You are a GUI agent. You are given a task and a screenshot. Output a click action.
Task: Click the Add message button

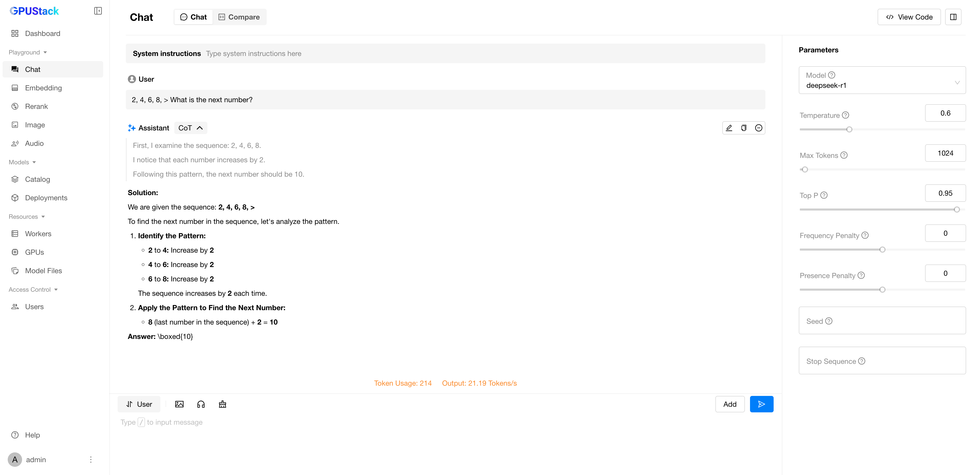coord(730,404)
